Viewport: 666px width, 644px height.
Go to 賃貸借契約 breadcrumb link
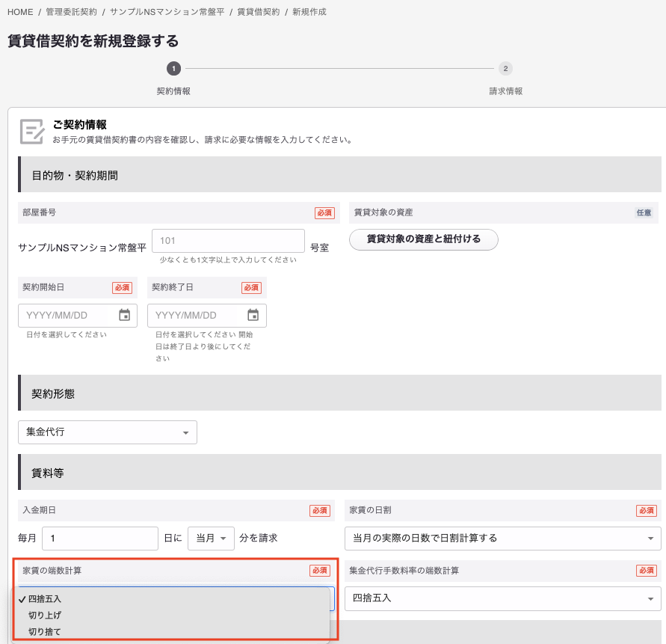pyautogui.click(x=259, y=12)
